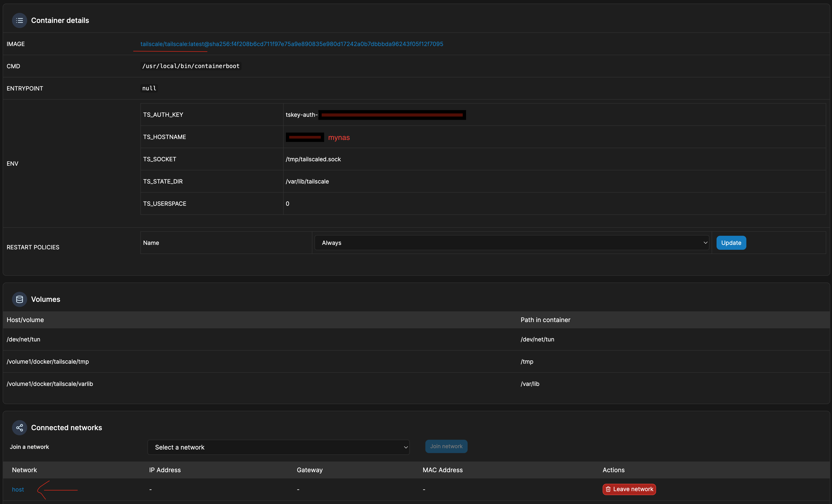The width and height of the screenshot is (832, 504).
Task: Open the restart policy Always dropdown
Action: (512, 243)
